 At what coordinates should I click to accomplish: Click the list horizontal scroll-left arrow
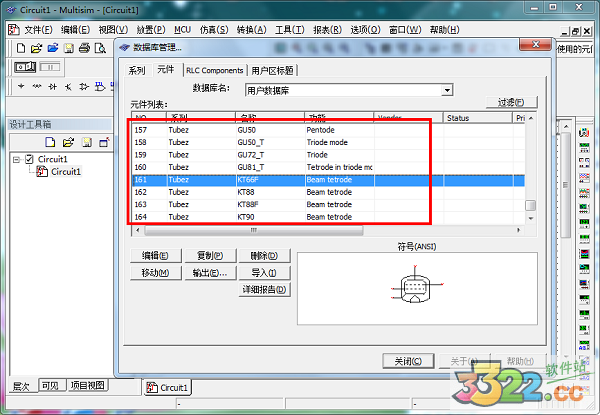tap(138, 230)
